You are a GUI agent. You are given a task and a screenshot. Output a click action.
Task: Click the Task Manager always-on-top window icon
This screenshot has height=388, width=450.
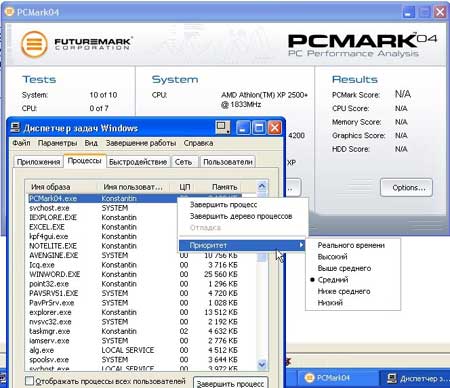pyautogui.click(x=223, y=128)
